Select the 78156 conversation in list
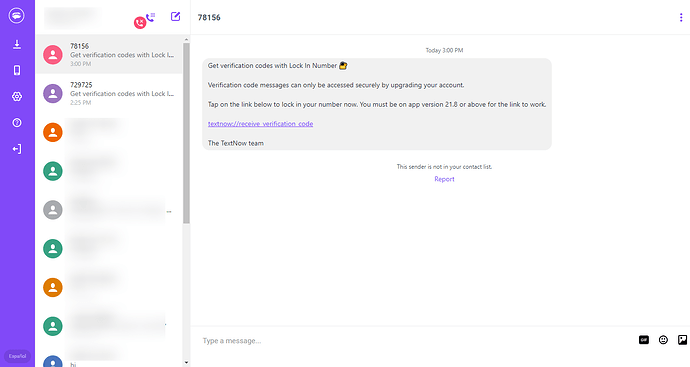This screenshot has height=367, width=690. (x=109, y=55)
